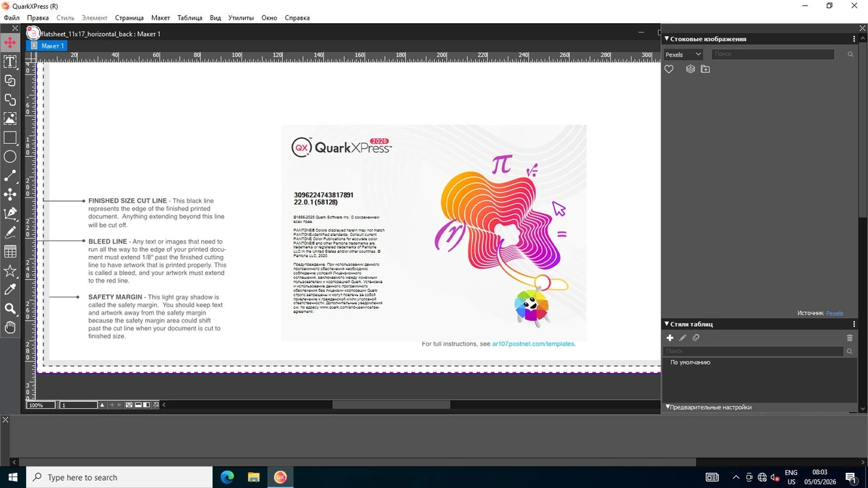Screen dimensions: 868x488
Task: Collapse the Стили таблиц panel
Action: tap(667, 325)
